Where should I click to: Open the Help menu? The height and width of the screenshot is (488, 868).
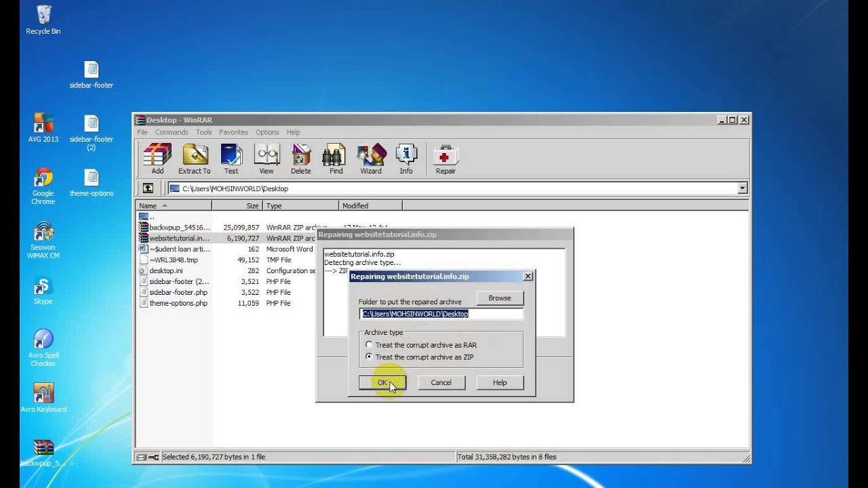[293, 132]
